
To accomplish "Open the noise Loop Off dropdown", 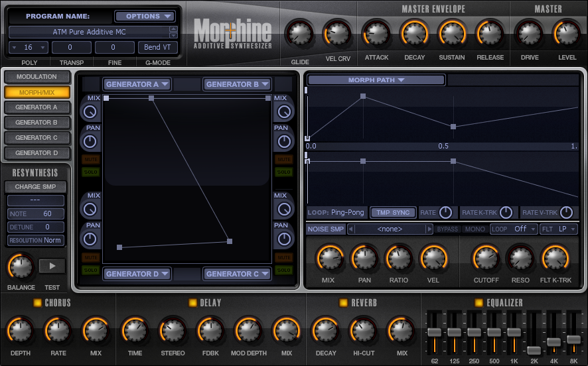I will [514, 229].
